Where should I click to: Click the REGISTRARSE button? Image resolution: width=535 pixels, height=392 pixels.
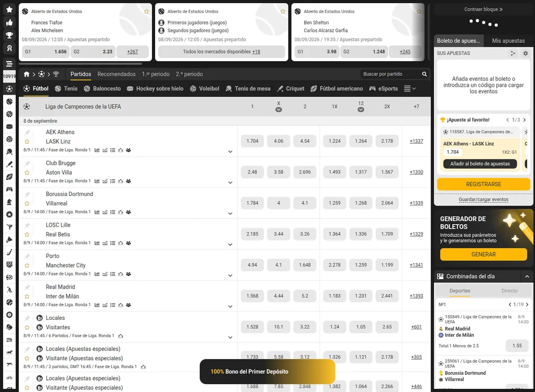[x=483, y=184]
